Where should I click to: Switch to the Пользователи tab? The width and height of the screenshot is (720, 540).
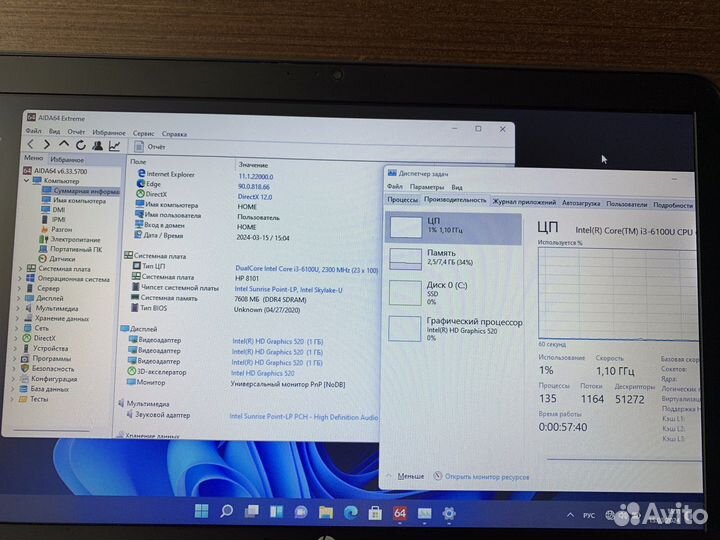point(626,204)
